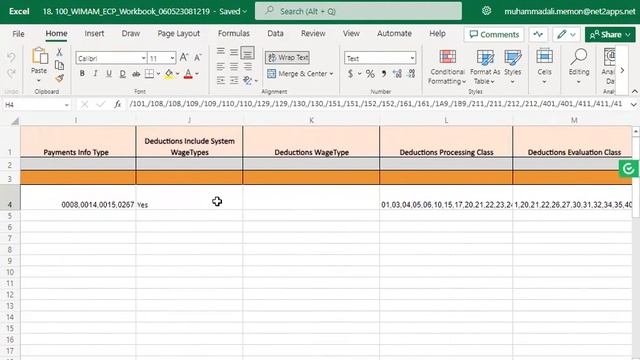Toggle strikethrough formatting
640x360 pixels.
tap(136, 73)
